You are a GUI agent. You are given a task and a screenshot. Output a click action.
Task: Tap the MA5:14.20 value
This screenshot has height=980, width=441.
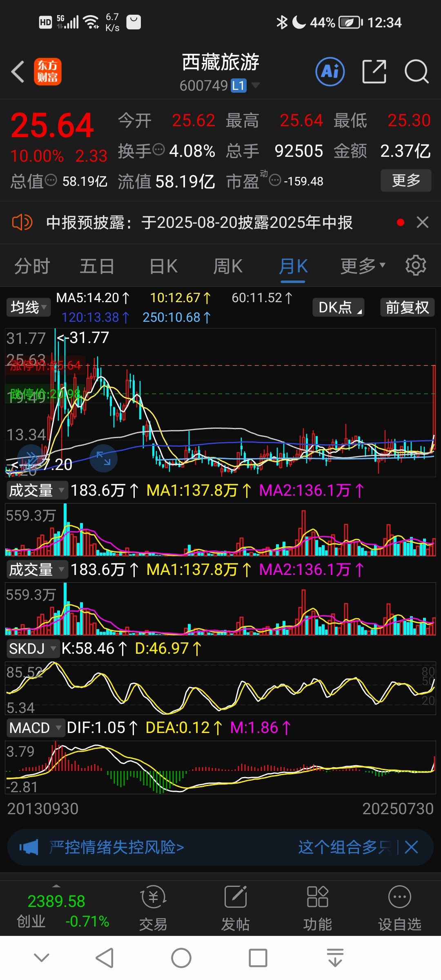pyautogui.click(x=93, y=298)
